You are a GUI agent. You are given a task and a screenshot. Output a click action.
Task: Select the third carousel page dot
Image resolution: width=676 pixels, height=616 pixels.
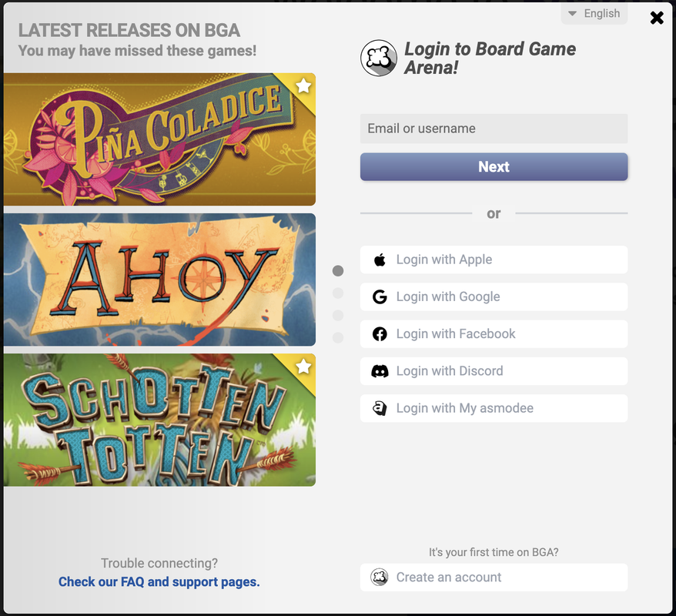tap(338, 316)
